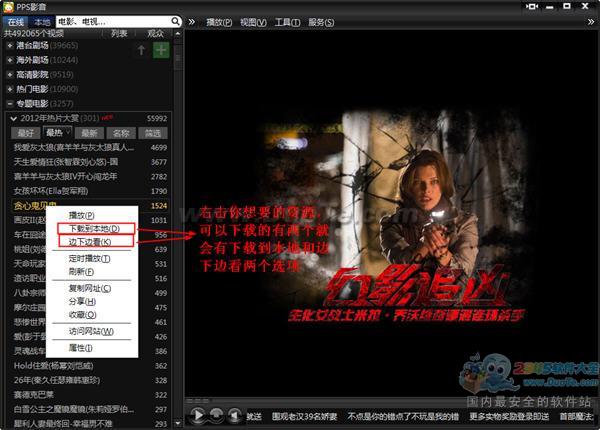The image size is (600, 430).
Task: Click the mute speaker icon
Action: 234,415
